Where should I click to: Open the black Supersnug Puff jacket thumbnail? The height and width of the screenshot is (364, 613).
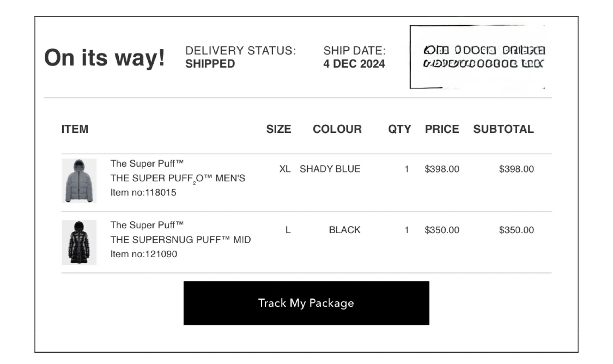pyautogui.click(x=79, y=242)
